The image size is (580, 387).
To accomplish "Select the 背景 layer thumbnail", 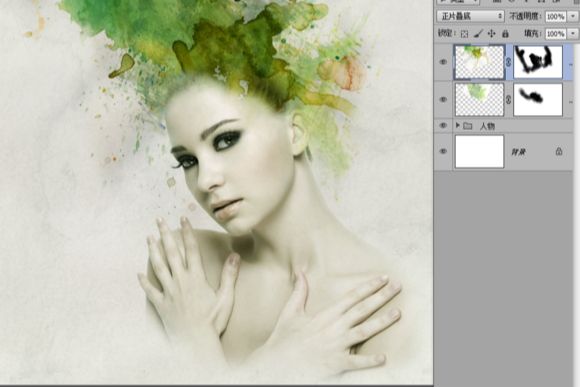I will point(479,152).
